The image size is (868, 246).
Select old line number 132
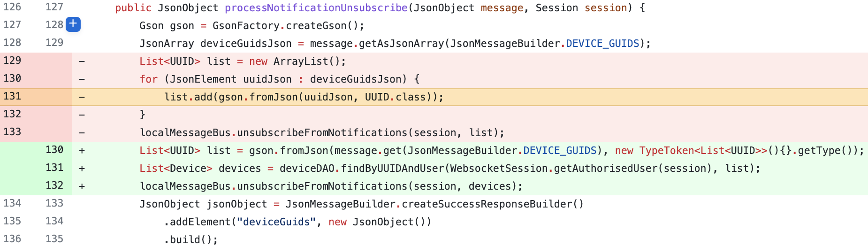pyautogui.click(x=12, y=114)
